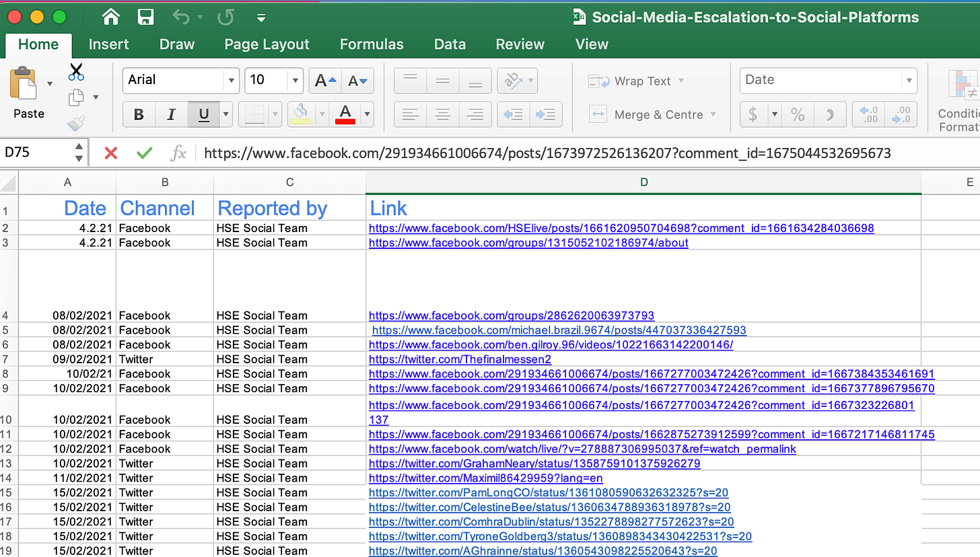
Task: Open HSElive posts link in row 2
Action: [x=621, y=228]
